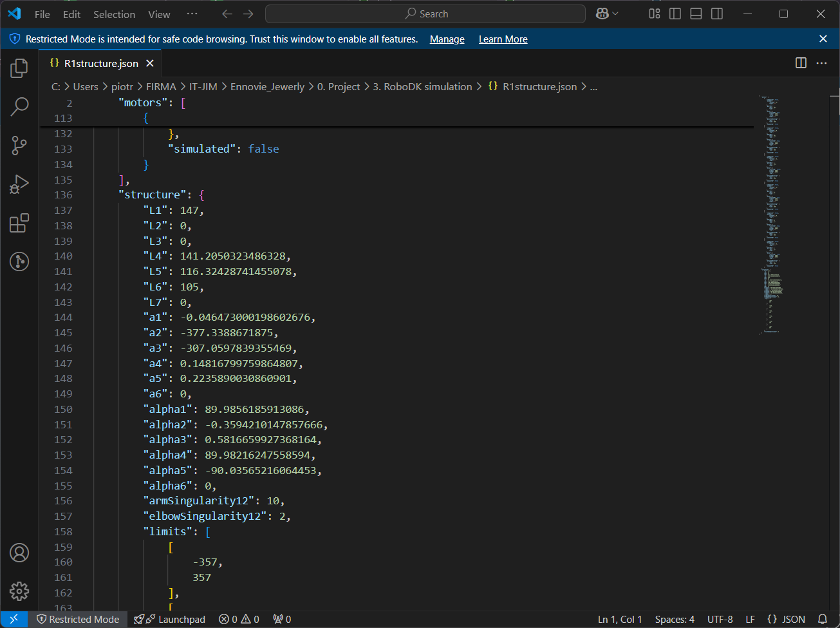
Task: Open the Selection menu
Action: [114, 14]
